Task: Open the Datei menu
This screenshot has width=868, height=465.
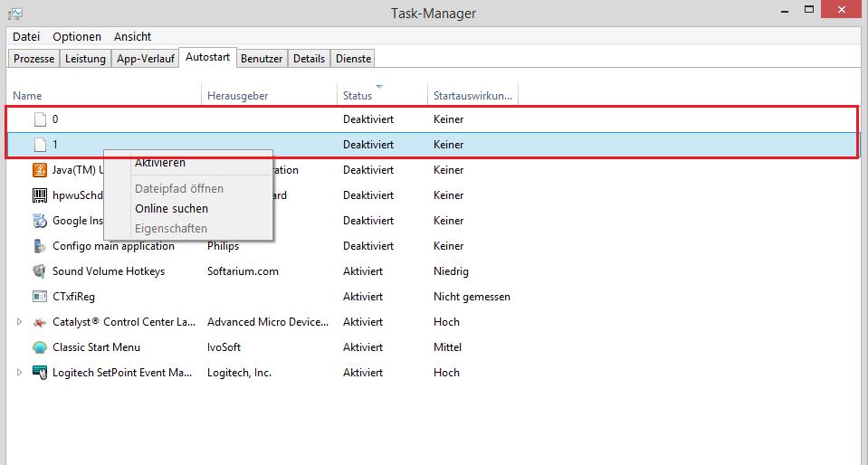Action: point(26,37)
